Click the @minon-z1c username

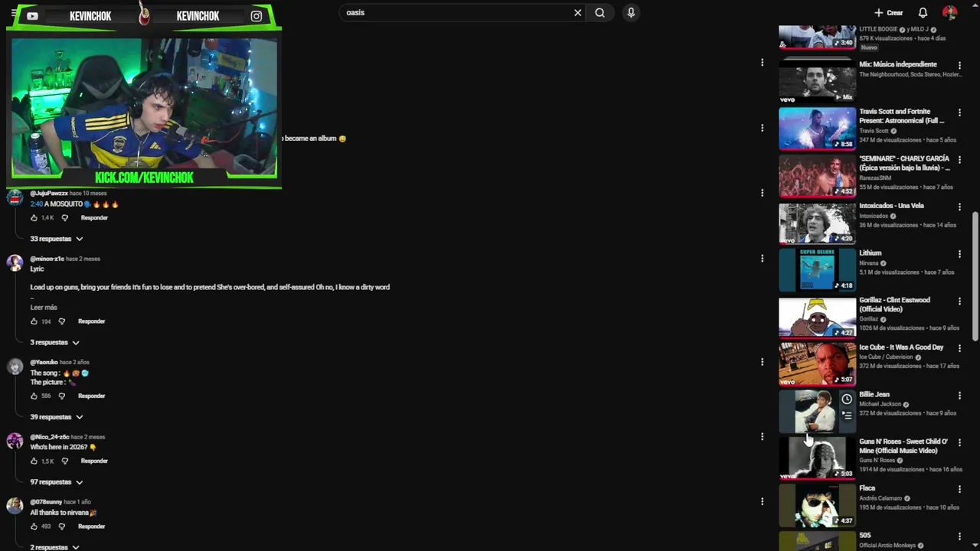pyautogui.click(x=47, y=259)
